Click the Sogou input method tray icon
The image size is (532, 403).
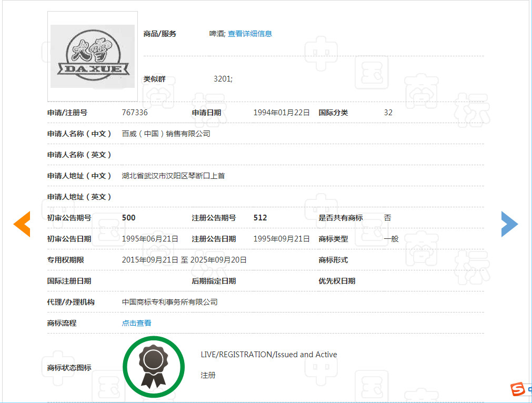click(x=517, y=389)
